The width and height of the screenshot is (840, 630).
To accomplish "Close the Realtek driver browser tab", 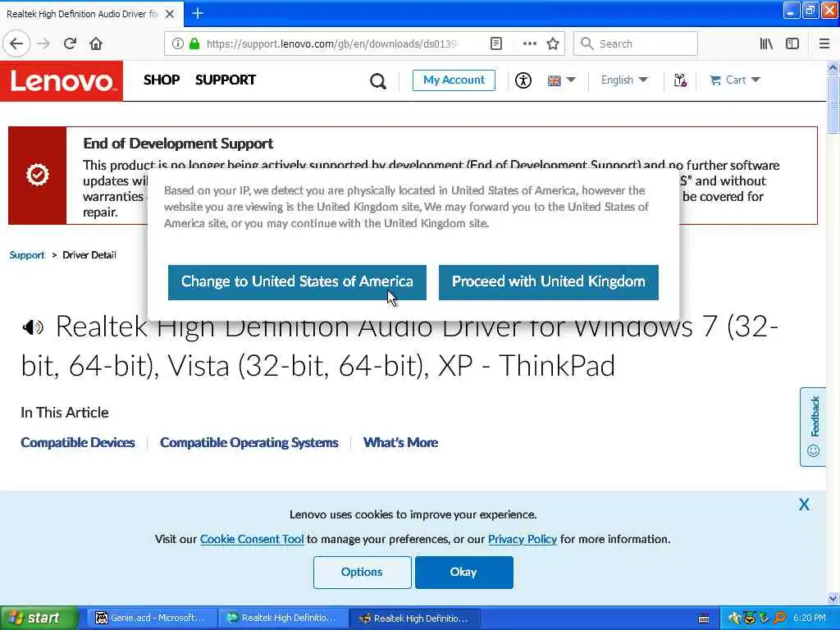I will [x=170, y=14].
